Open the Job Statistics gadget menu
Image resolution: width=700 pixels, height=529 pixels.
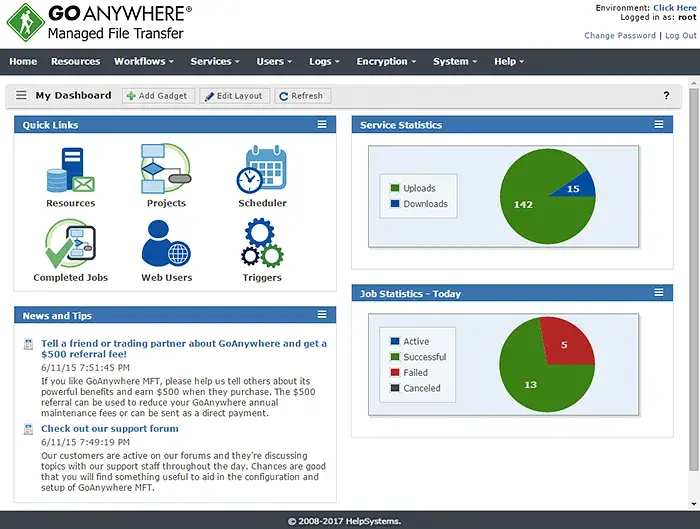click(658, 293)
